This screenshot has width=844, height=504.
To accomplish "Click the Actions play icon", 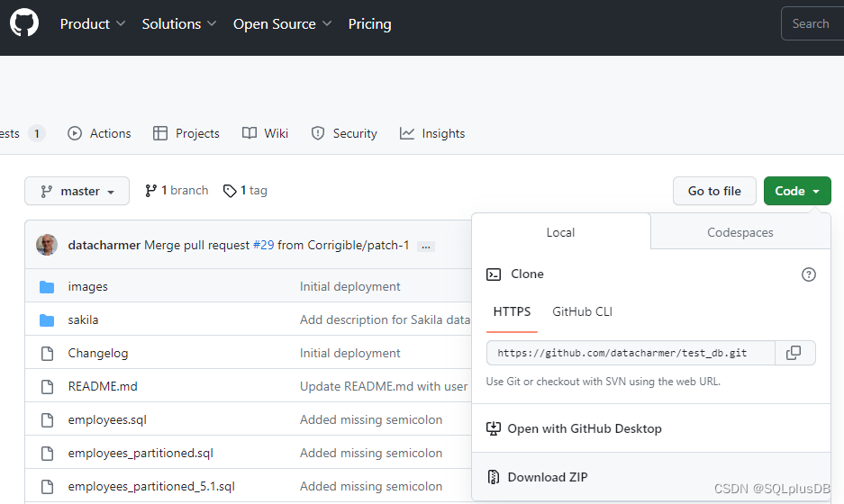I will coord(75,133).
